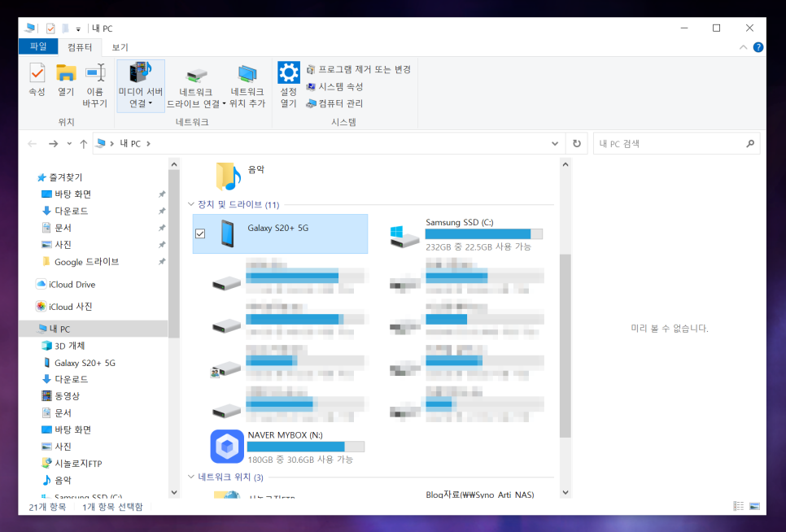Collapse the ribbon with the caret arrow
The height and width of the screenshot is (532, 786).
[x=743, y=47]
